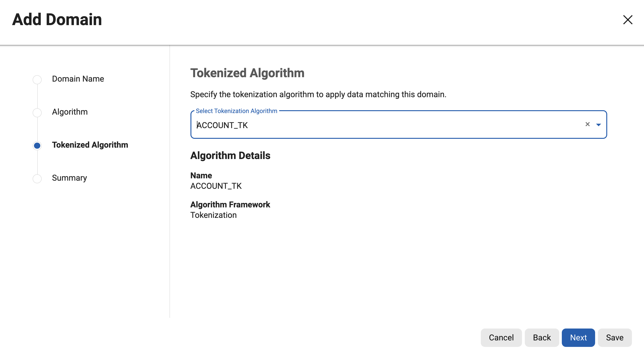The height and width of the screenshot is (352, 644).
Task: Navigate to the Domain Name step
Action: tap(78, 79)
